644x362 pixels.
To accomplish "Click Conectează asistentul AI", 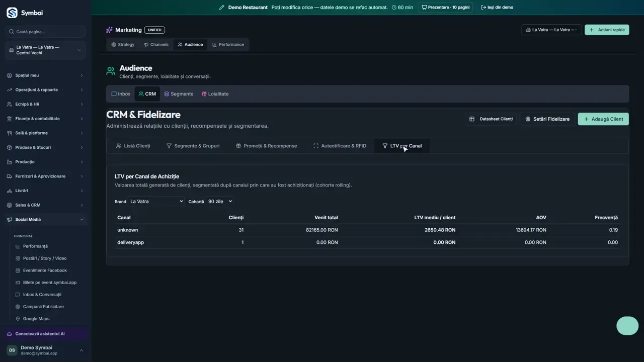I will click(x=45, y=334).
